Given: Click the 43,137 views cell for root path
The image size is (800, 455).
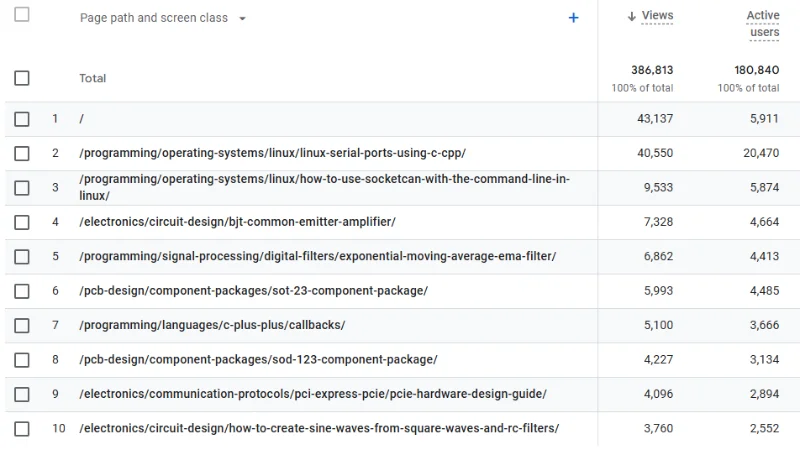Looking at the screenshot, I should tap(655, 119).
